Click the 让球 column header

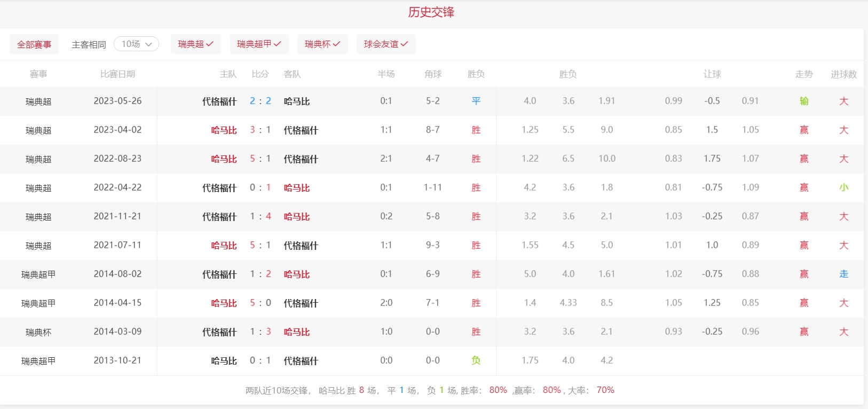712,74
